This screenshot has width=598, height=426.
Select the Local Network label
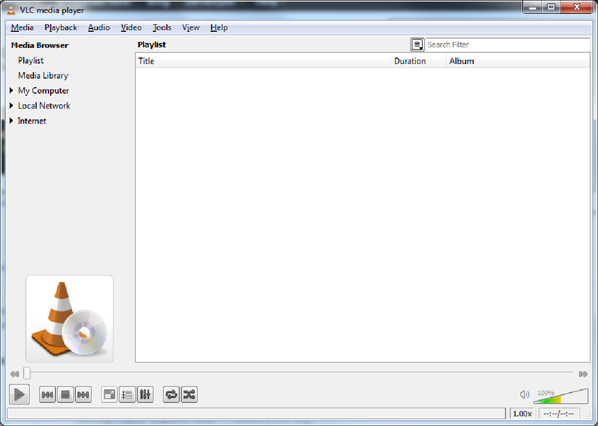coord(44,106)
